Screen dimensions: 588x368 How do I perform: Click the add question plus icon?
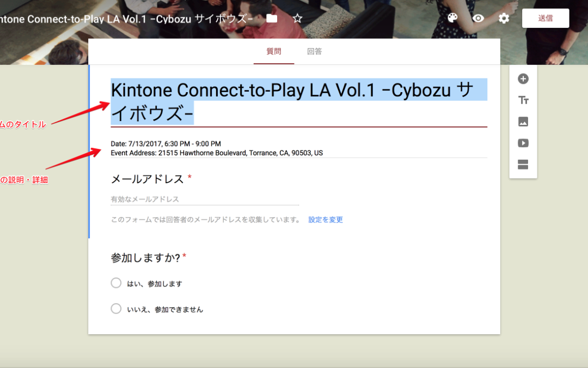(x=523, y=79)
